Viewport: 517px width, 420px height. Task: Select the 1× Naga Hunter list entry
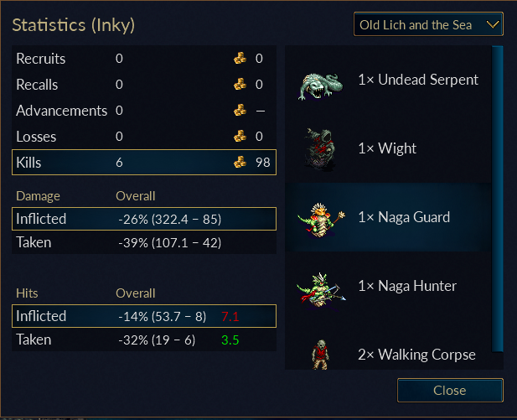click(x=388, y=286)
